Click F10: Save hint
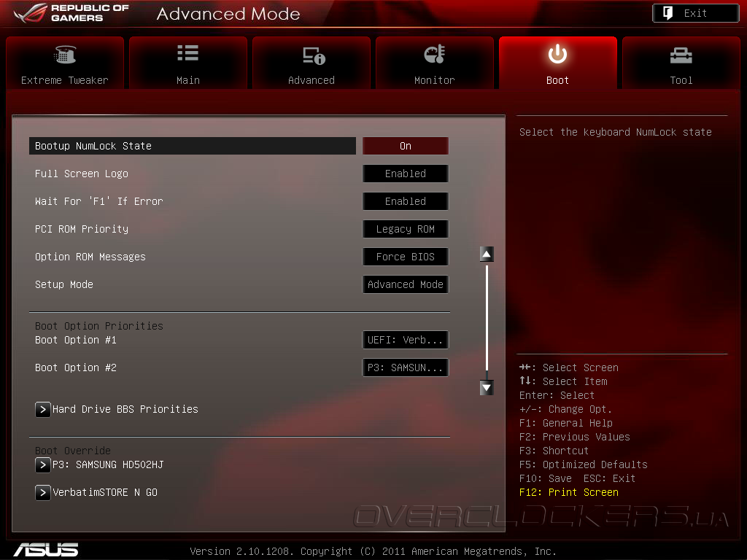 click(x=546, y=478)
